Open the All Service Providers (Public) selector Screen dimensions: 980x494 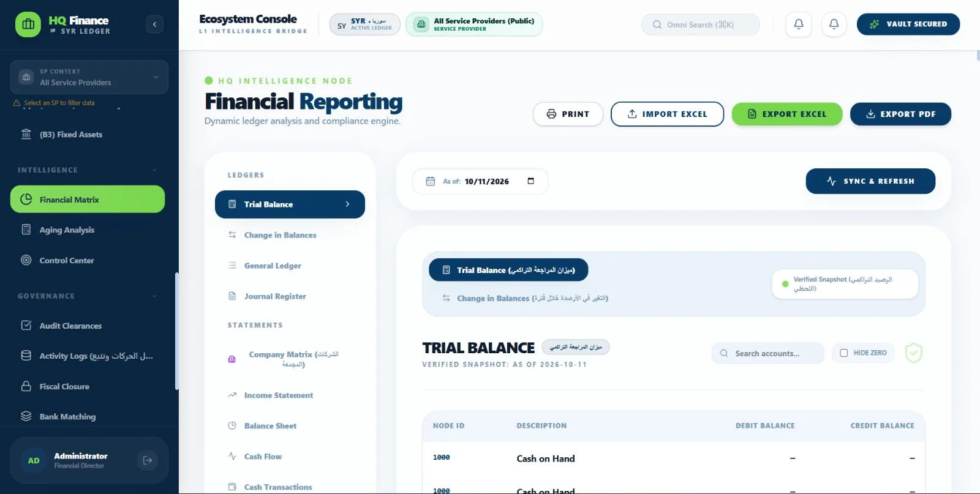(474, 24)
